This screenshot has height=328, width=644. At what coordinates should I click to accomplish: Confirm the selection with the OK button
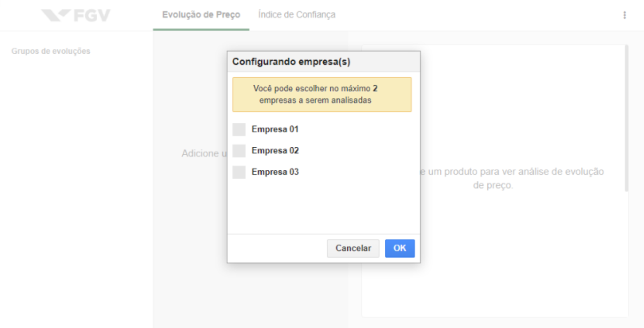point(400,248)
